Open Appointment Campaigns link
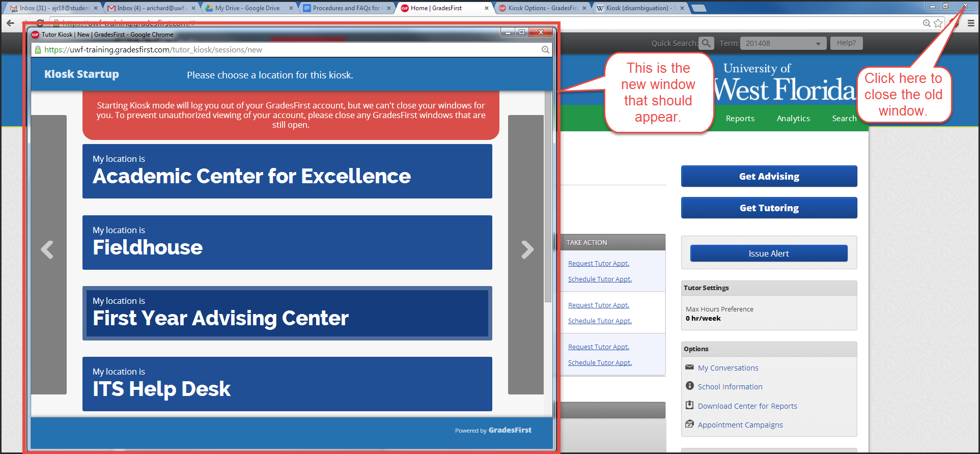 pyautogui.click(x=740, y=425)
